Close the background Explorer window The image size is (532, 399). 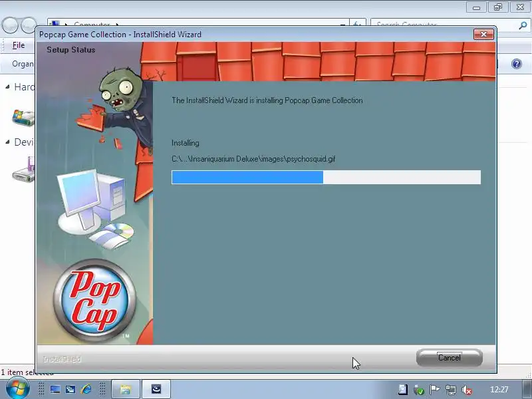[520, 7]
